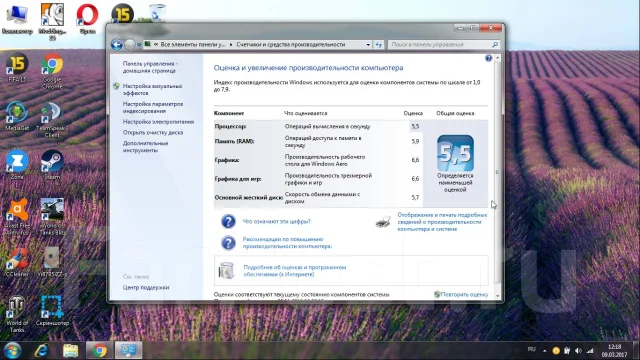Click the yellow notification tray icon

(556, 351)
